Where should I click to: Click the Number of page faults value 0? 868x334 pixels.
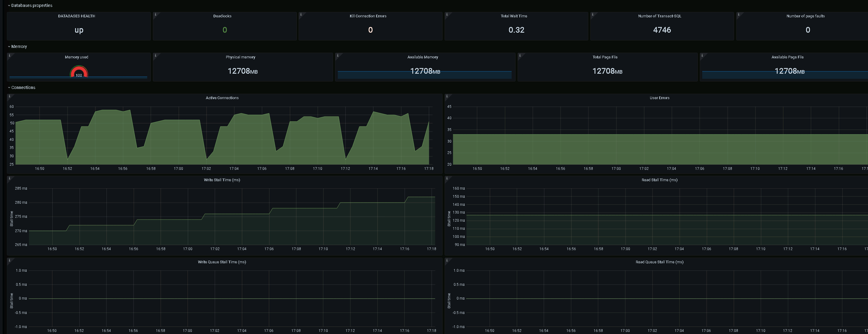[x=808, y=30]
